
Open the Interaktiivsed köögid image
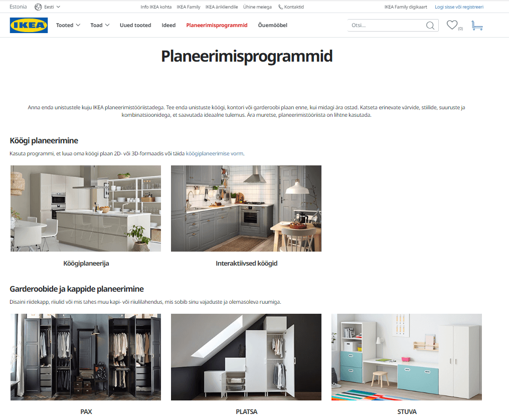[x=246, y=208]
